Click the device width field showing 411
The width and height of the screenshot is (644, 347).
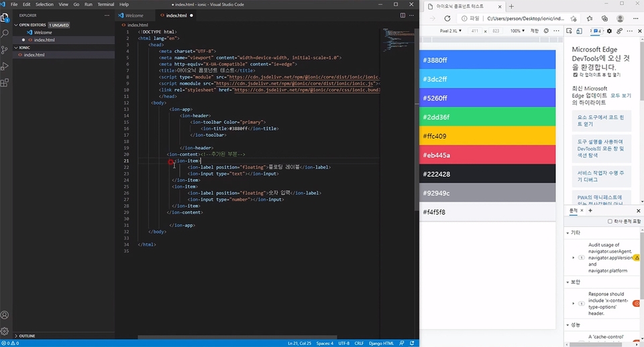[475, 31]
